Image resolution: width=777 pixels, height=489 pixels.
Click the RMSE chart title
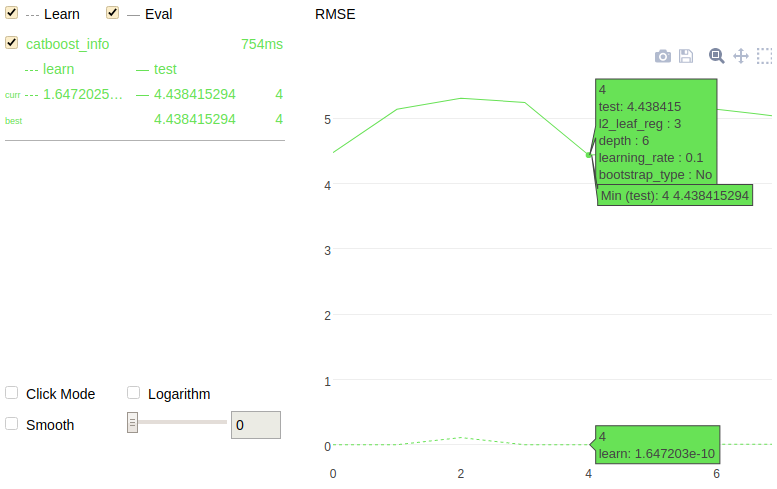(334, 15)
